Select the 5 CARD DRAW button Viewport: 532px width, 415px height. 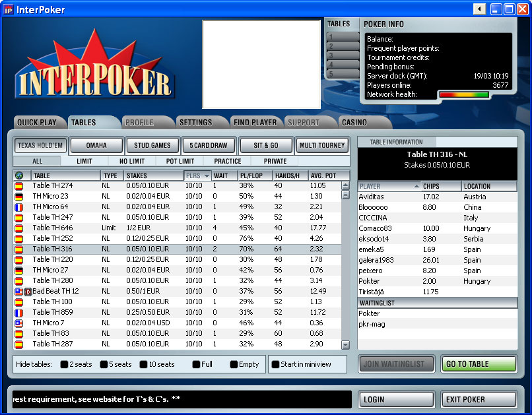(209, 145)
